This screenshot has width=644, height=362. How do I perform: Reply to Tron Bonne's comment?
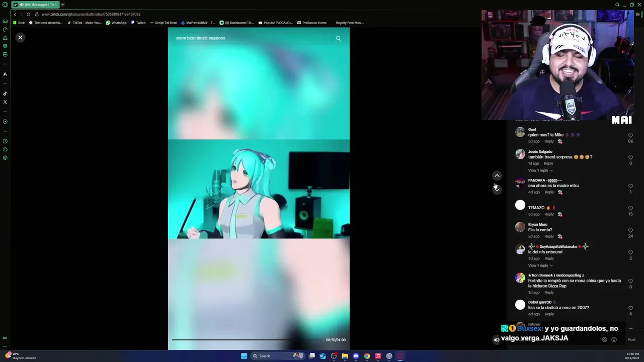click(548, 292)
